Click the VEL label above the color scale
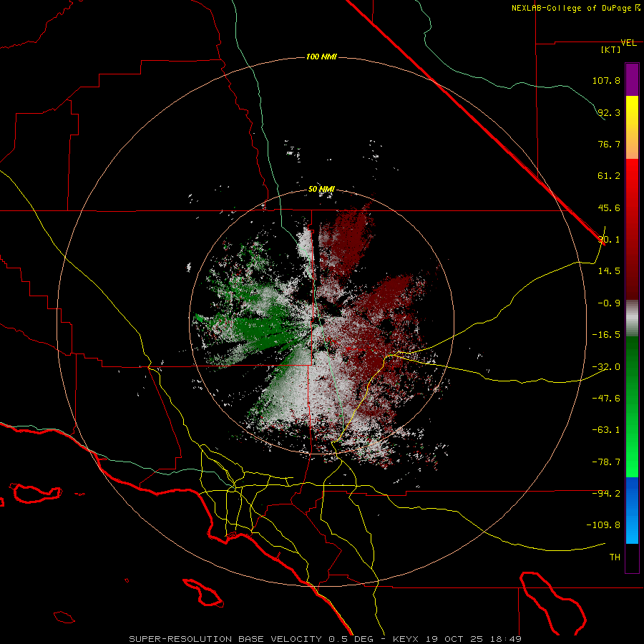644x644 pixels. 628,42
